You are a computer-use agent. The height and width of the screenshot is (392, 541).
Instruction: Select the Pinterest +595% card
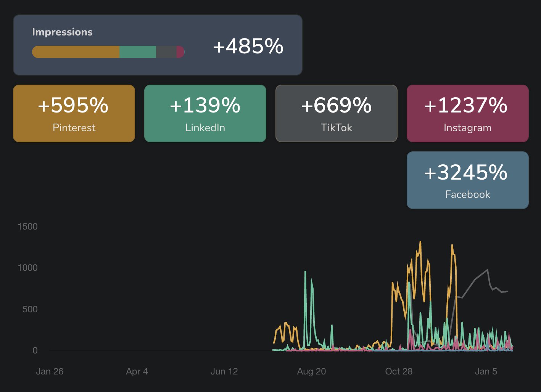coord(74,113)
